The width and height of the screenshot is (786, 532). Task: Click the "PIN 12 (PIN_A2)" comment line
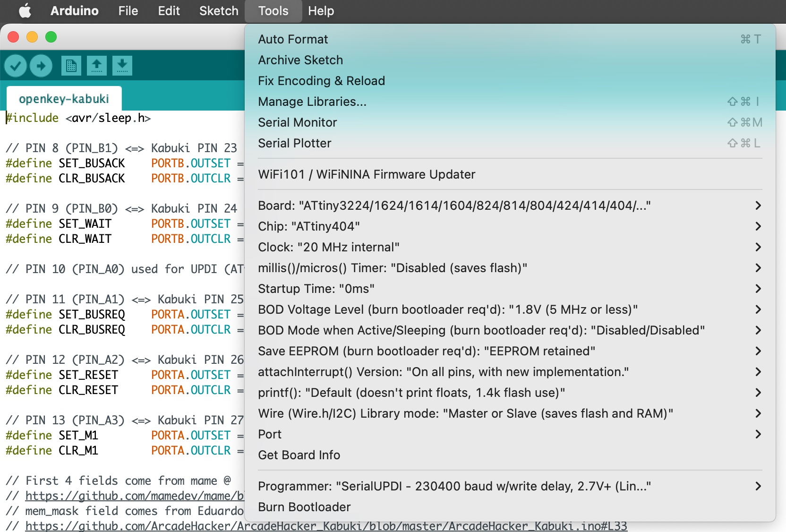click(x=125, y=360)
